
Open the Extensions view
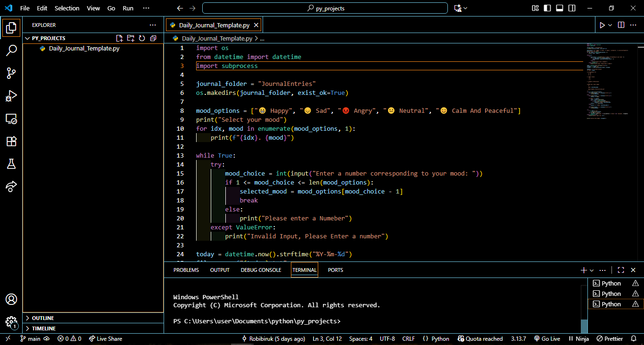click(11, 141)
